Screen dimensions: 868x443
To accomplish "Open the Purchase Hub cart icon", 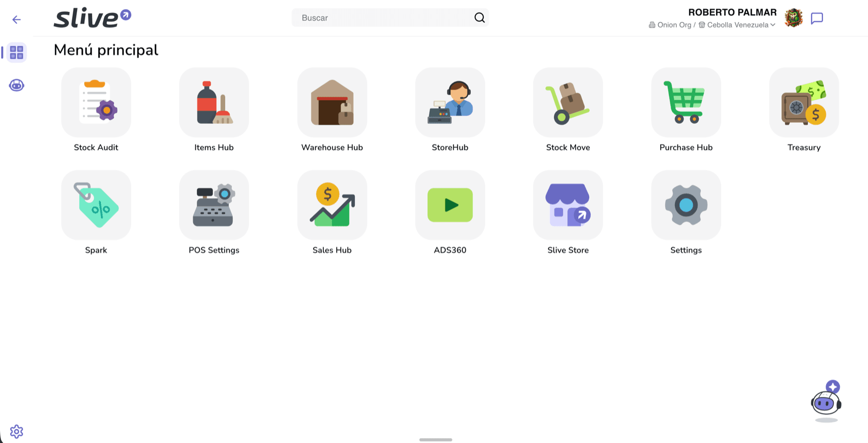I will click(x=686, y=102).
